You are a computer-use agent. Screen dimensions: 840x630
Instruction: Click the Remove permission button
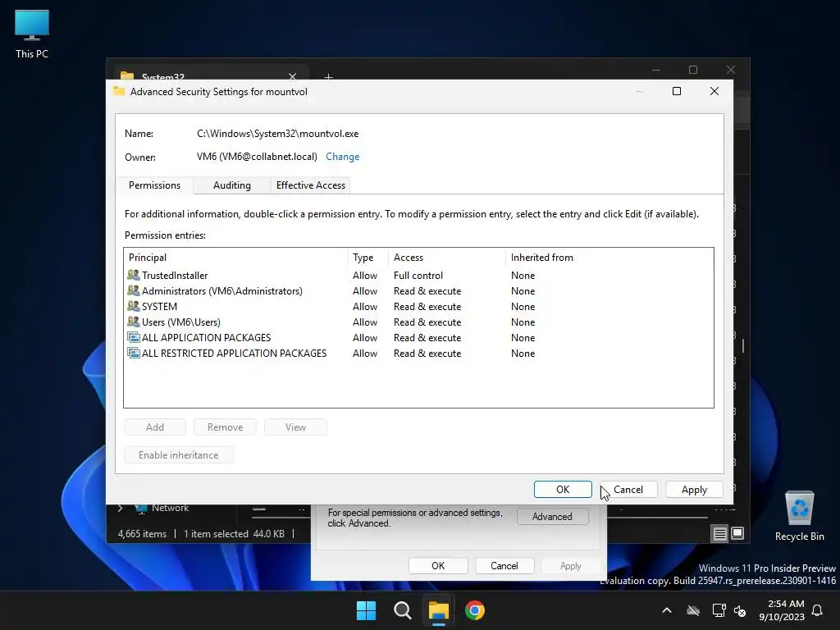click(225, 427)
